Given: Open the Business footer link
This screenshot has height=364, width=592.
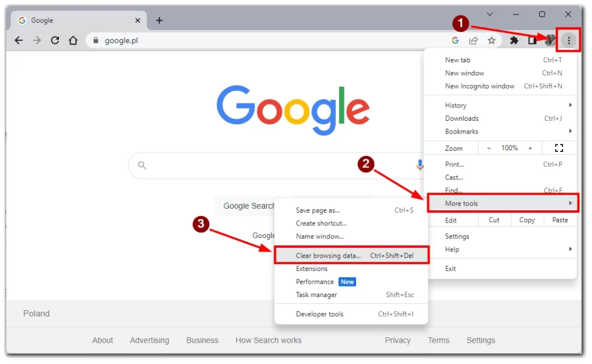Looking at the screenshot, I should (202, 340).
